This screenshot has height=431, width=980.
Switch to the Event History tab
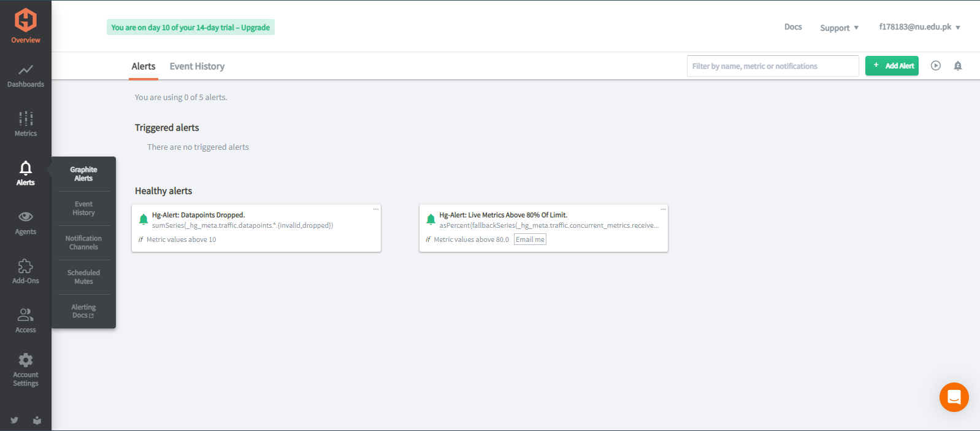(x=197, y=66)
